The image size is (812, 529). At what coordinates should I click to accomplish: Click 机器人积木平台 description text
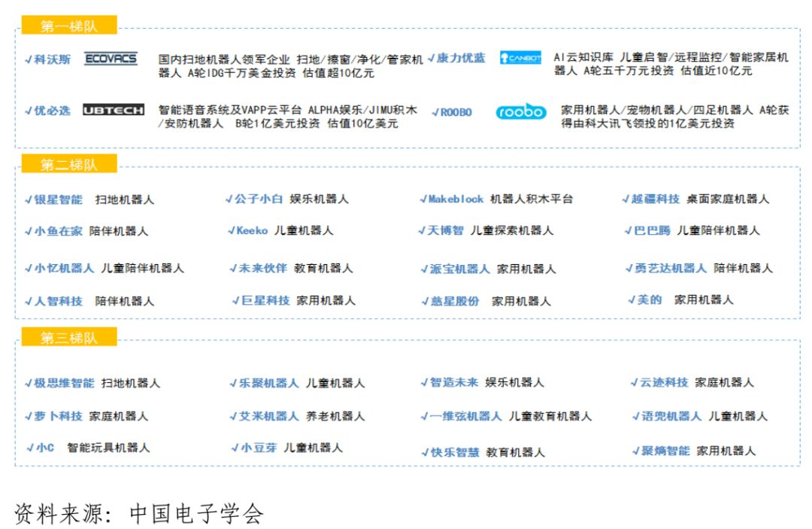point(532,199)
